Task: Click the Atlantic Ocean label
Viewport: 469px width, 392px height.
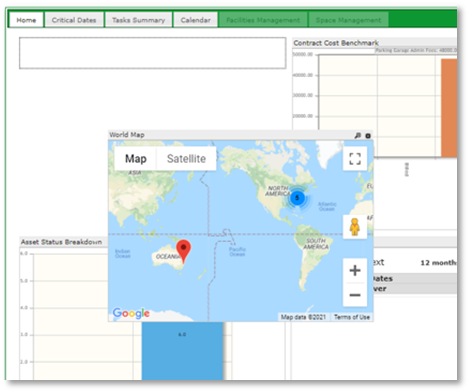Action: coord(327,207)
